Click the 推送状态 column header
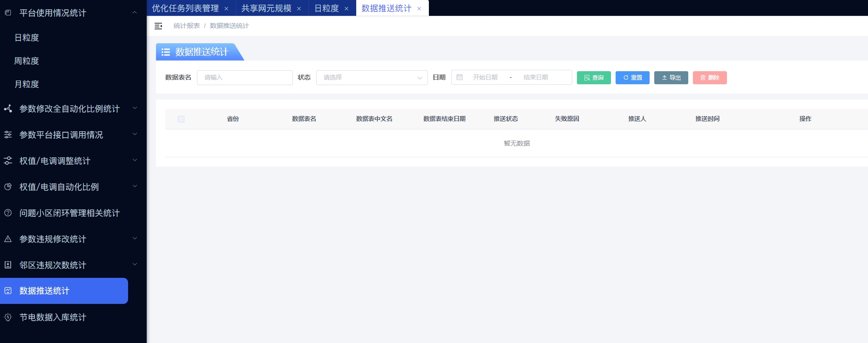868x343 pixels. [x=506, y=119]
